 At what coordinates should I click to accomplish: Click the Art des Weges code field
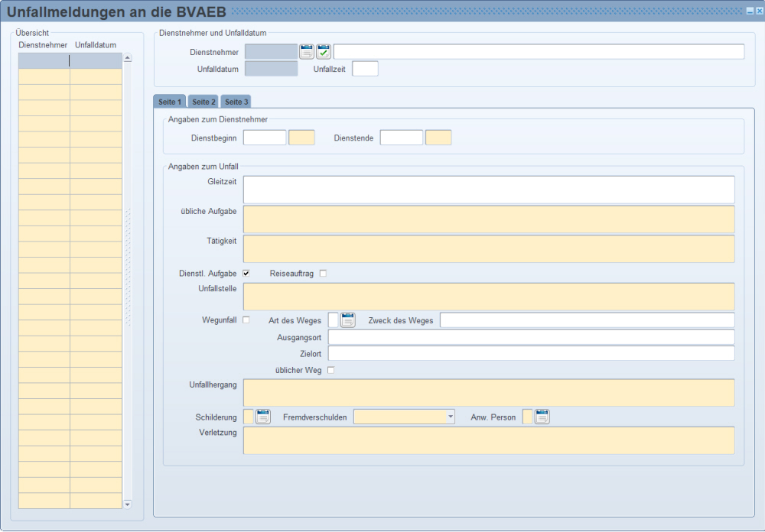[334, 320]
